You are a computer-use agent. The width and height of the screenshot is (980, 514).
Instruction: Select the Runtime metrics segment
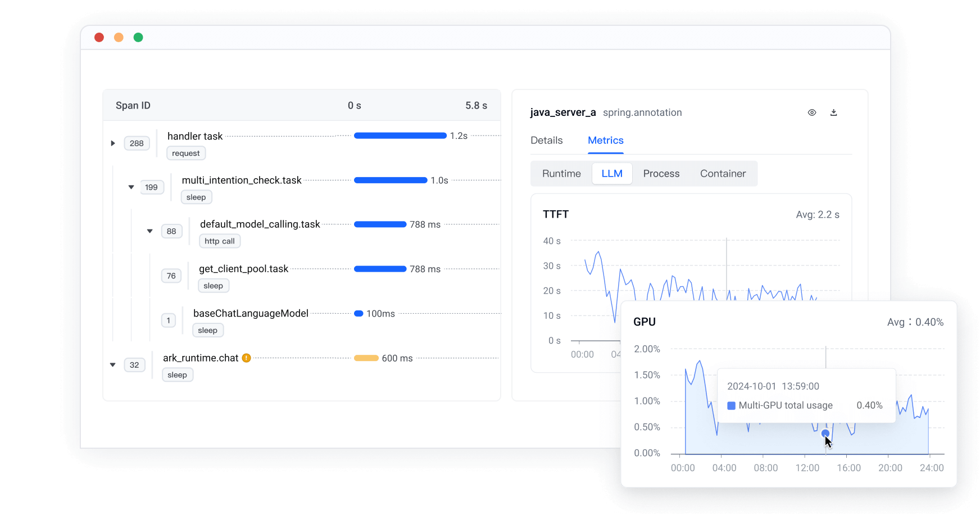tap(561, 174)
